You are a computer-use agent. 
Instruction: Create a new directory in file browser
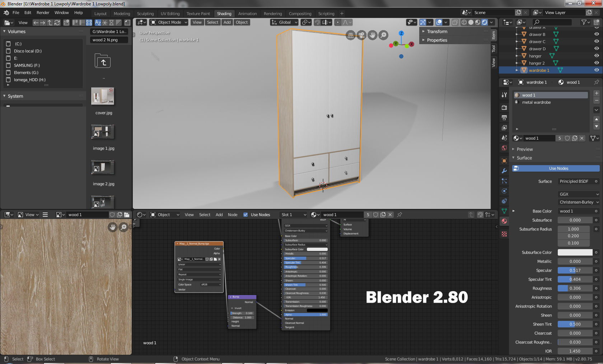tap(66, 23)
